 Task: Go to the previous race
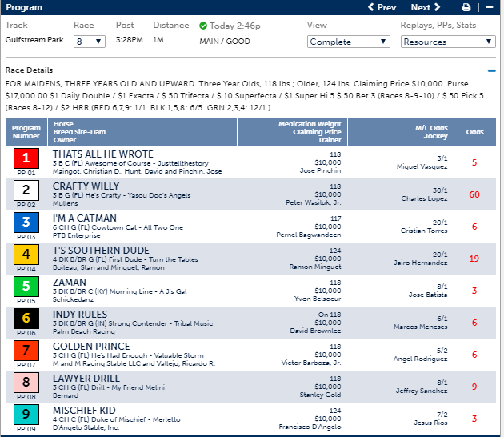(382, 8)
